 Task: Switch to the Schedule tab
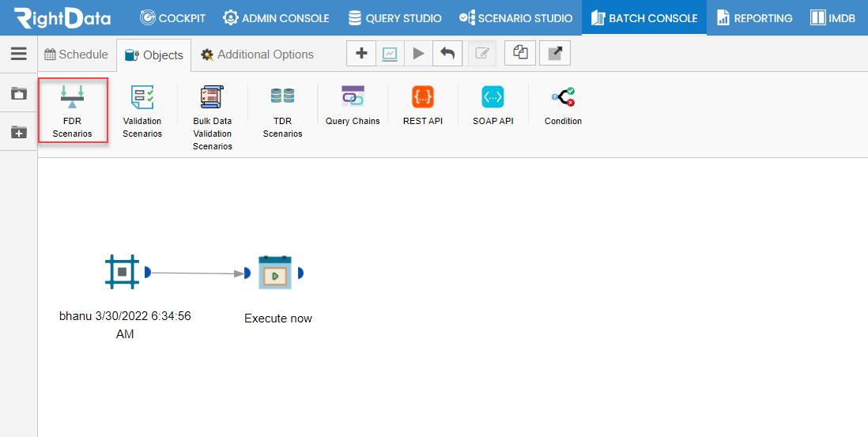76,55
